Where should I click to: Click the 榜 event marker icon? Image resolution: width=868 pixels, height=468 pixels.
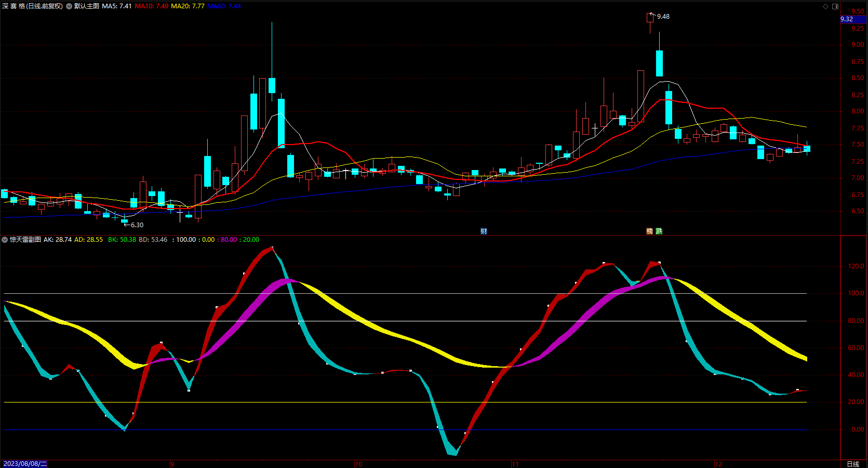coord(649,231)
